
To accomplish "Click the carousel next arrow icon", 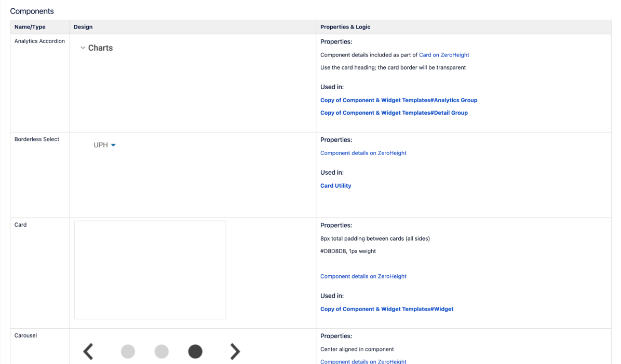I will click(x=235, y=352).
